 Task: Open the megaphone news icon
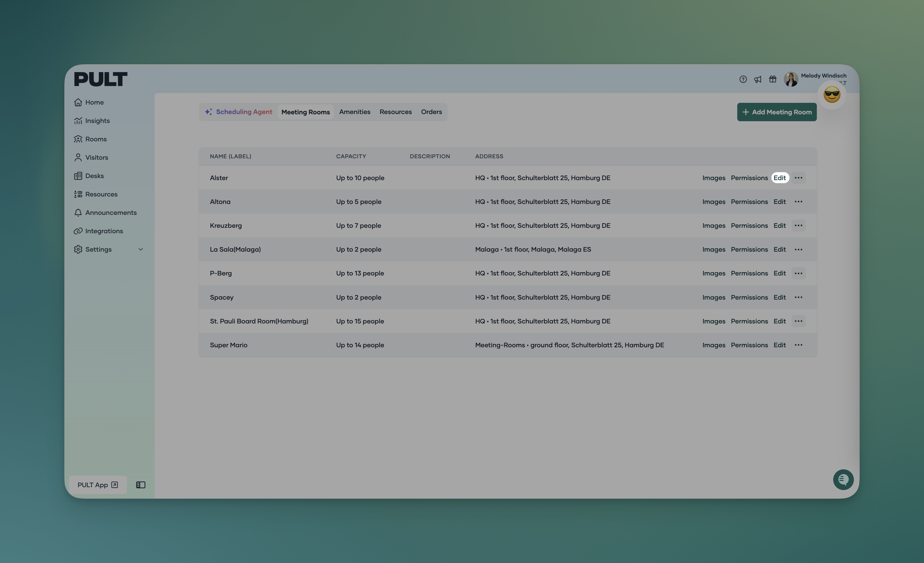pos(758,80)
